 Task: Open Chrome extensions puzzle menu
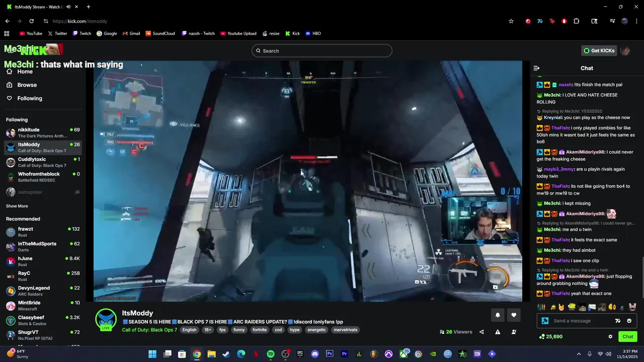(x=577, y=21)
